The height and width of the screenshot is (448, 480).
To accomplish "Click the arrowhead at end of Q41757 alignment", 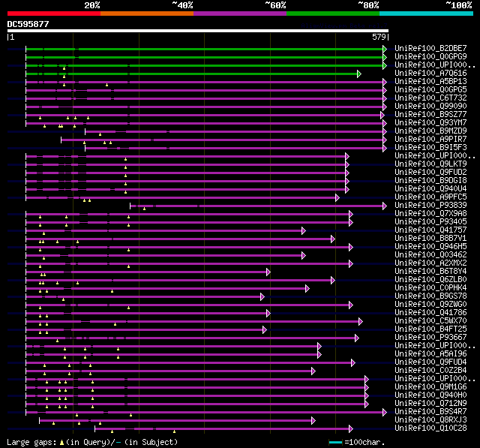I will click(303, 231).
